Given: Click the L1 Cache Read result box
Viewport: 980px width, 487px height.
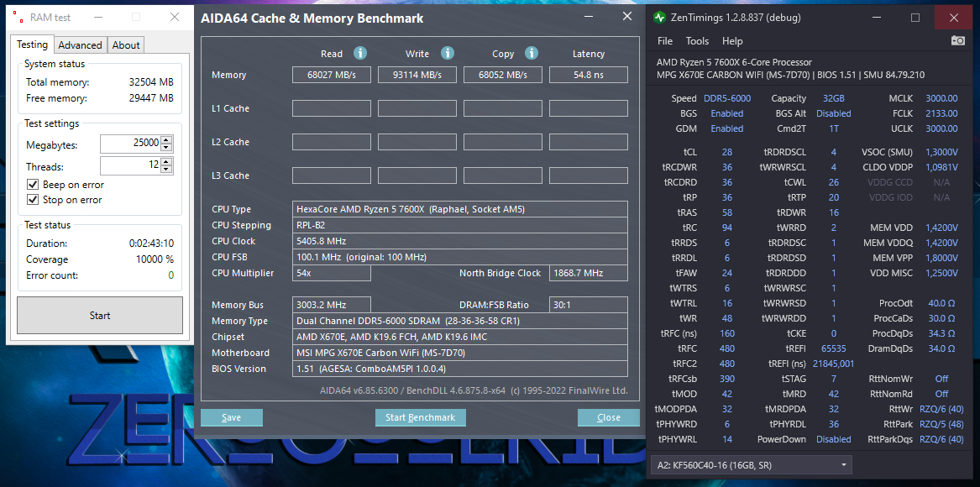Looking at the screenshot, I should tap(332, 108).
